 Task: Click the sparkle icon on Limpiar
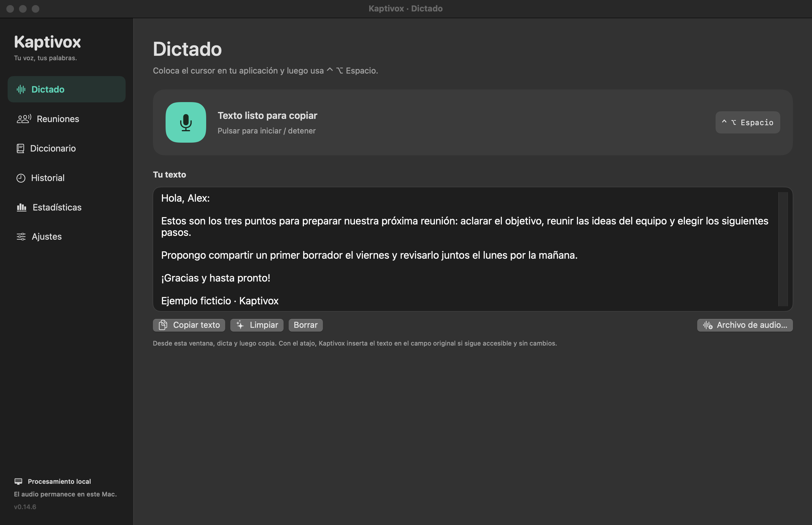[x=240, y=325]
